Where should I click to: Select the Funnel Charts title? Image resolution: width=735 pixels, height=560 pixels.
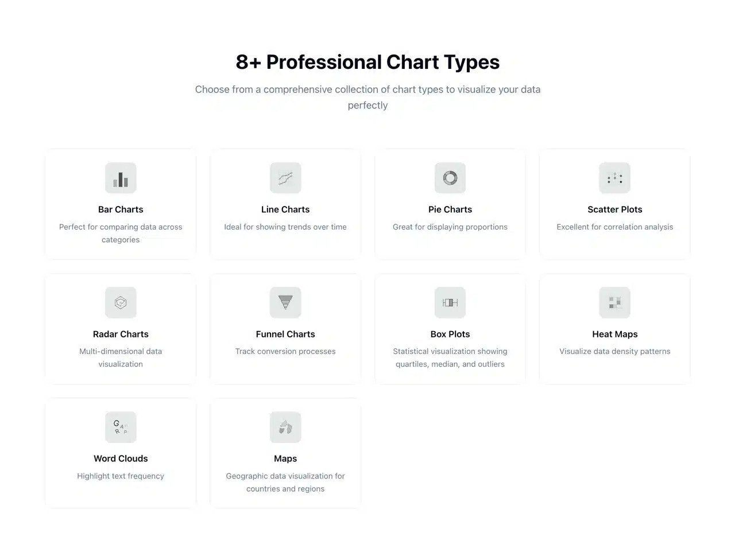pos(285,334)
